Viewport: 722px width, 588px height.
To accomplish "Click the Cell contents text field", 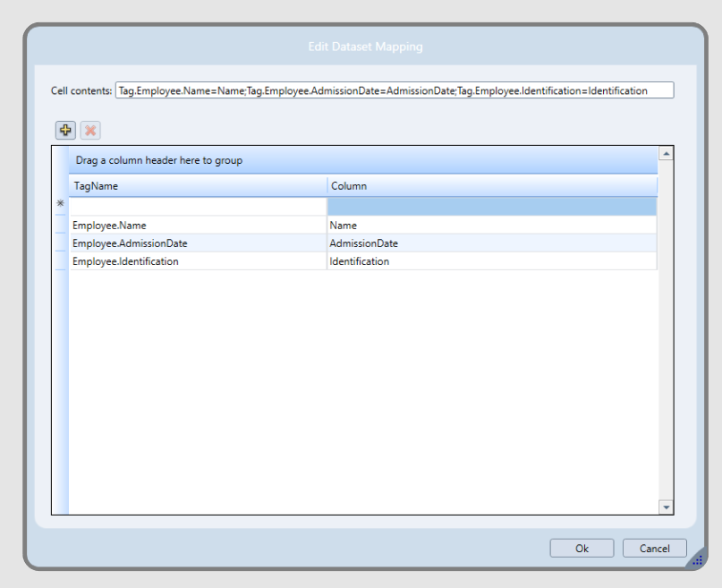I will (x=394, y=90).
